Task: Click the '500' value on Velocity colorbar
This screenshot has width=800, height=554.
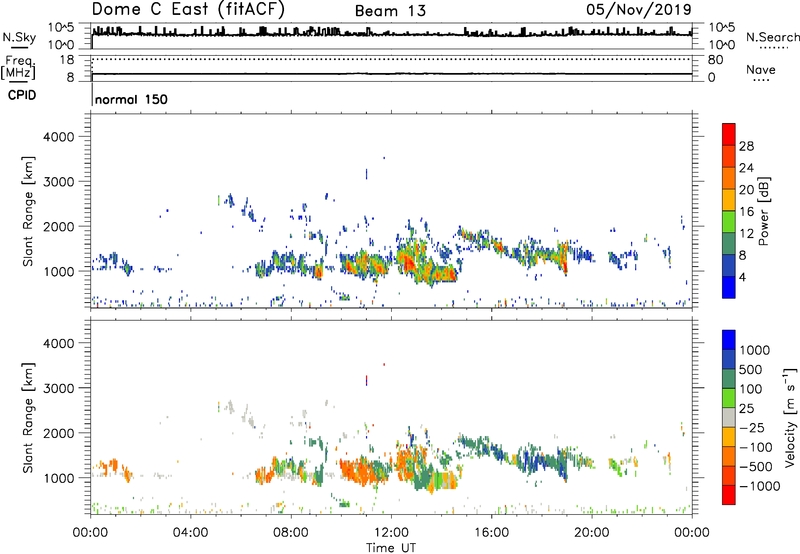Action: pyautogui.click(x=751, y=369)
